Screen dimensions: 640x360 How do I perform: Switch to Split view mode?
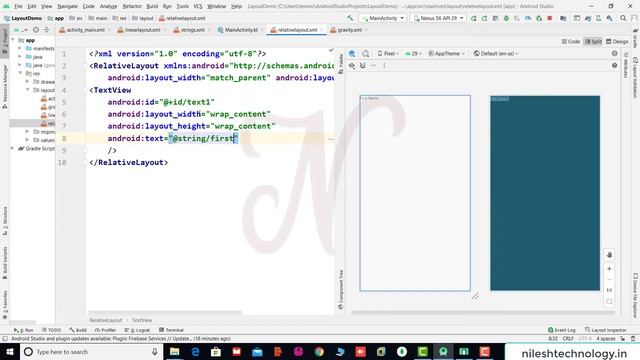tap(593, 42)
